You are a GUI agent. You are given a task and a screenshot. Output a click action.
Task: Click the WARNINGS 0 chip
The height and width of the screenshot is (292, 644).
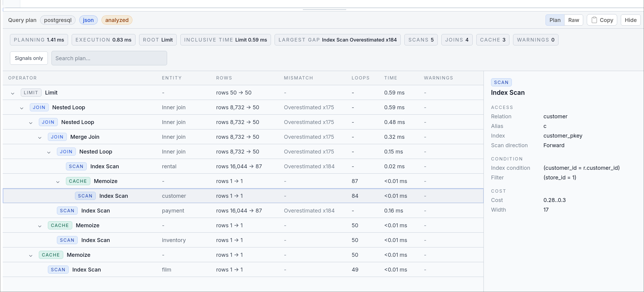pyautogui.click(x=536, y=40)
